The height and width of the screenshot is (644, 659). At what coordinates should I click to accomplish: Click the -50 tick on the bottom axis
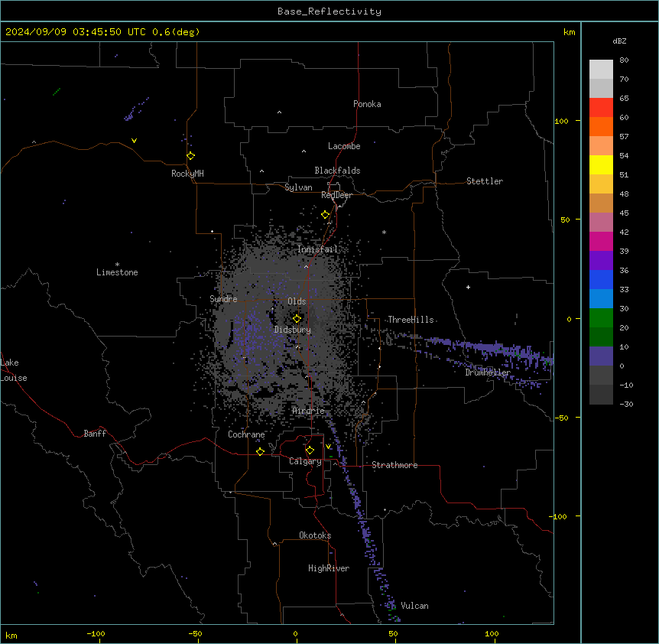tap(195, 633)
